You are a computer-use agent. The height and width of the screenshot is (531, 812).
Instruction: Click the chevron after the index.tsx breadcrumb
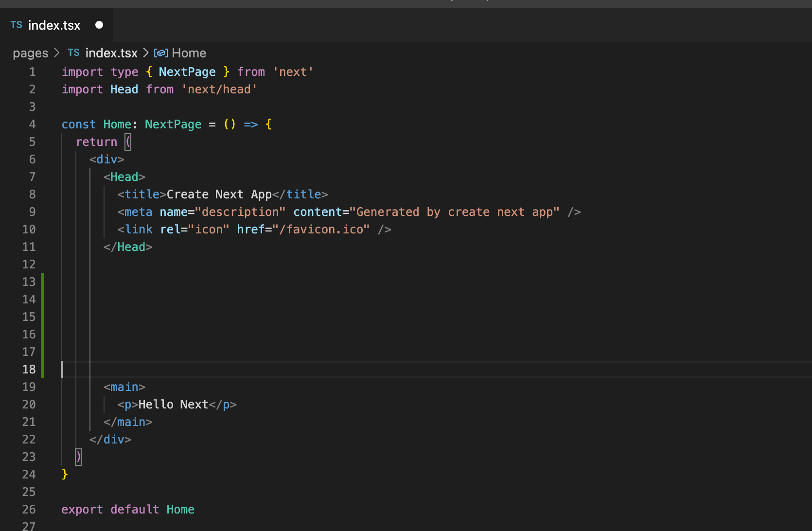(145, 53)
